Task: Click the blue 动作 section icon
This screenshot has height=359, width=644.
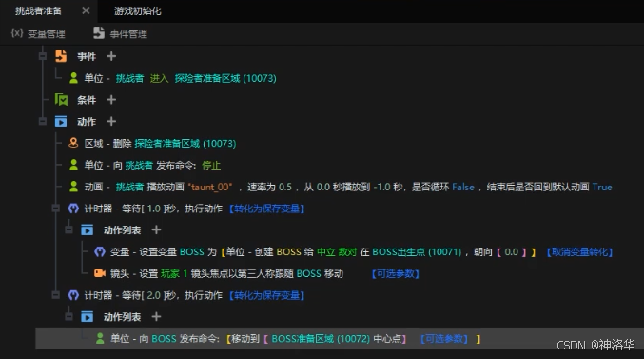Action: (x=61, y=122)
